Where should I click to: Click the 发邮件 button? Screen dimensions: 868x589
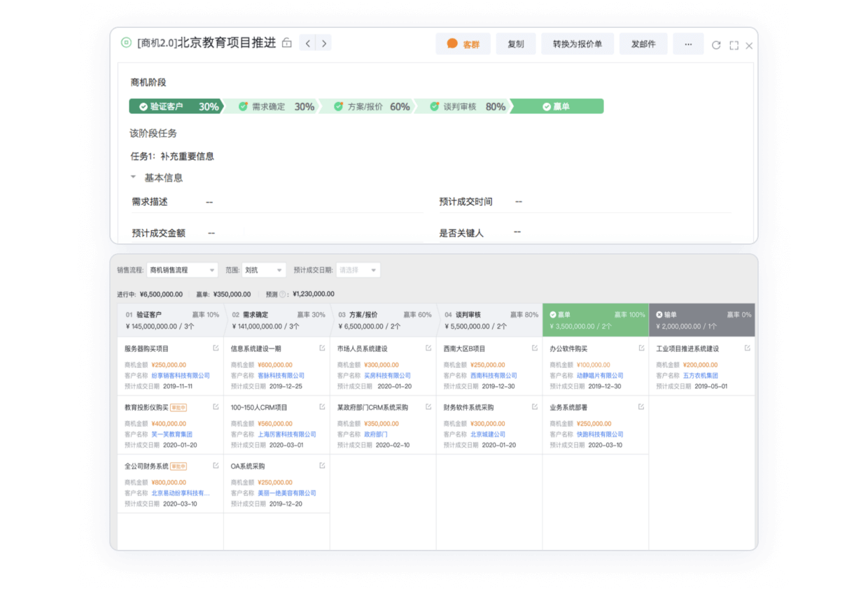tap(643, 44)
